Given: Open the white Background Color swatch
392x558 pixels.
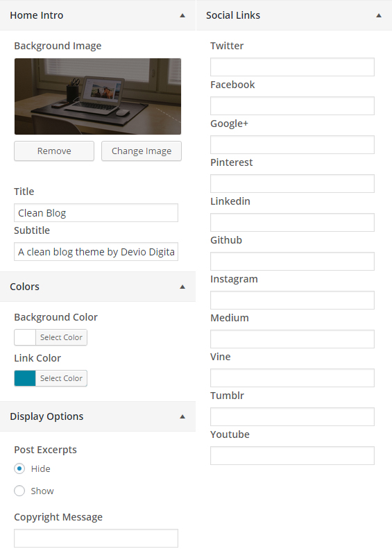Looking at the screenshot, I should [25, 337].
